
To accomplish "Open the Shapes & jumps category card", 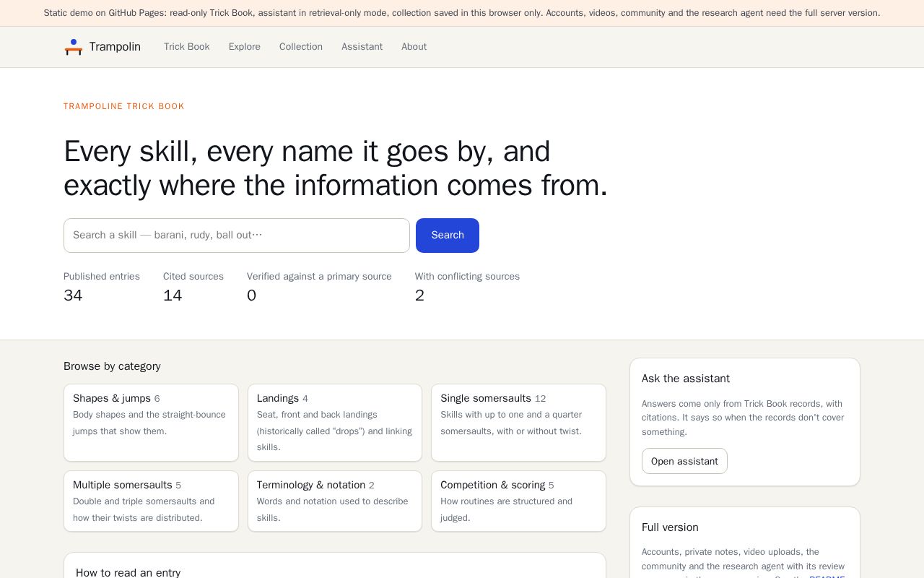I will pos(151,423).
